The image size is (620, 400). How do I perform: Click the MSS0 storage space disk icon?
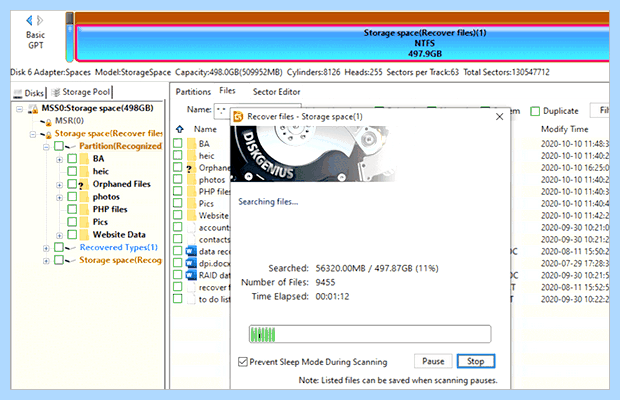(33, 108)
